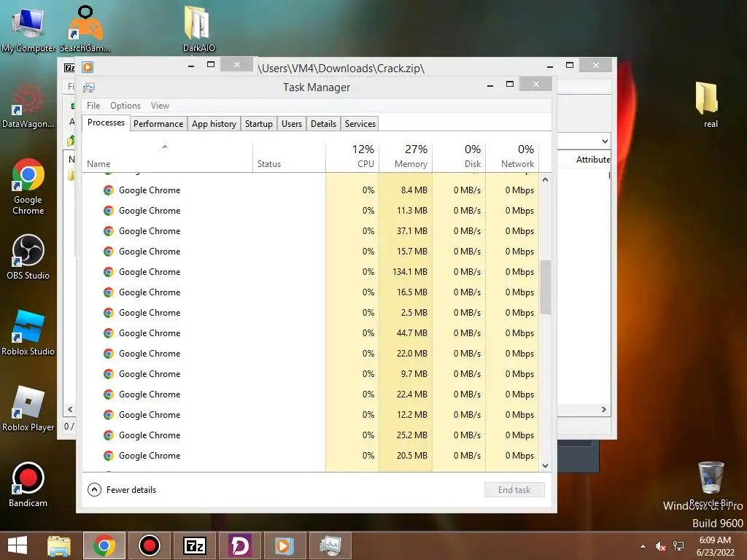Switch to 7-Zip on the taskbar
The width and height of the screenshot is (747, 560).
[194, 545]
